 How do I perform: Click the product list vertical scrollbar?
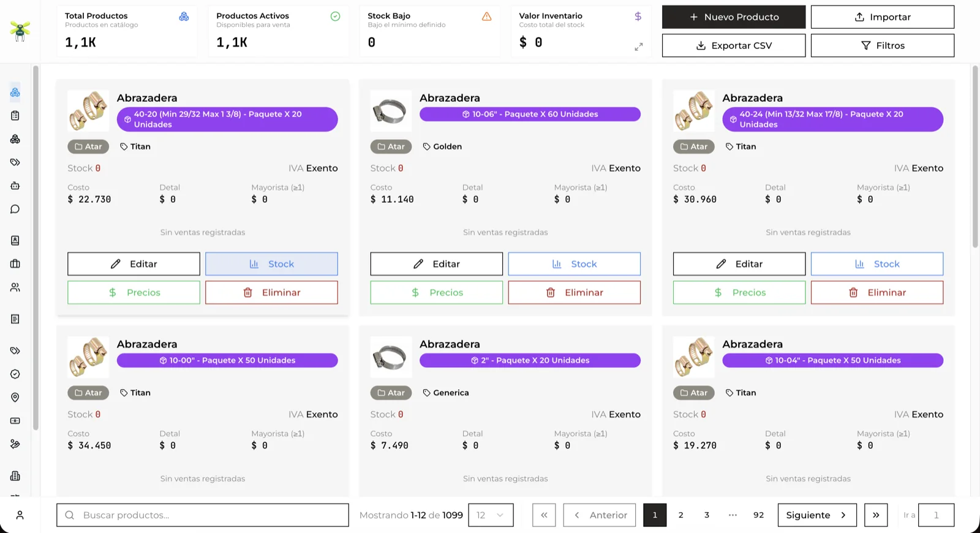(x=975, y=157)
